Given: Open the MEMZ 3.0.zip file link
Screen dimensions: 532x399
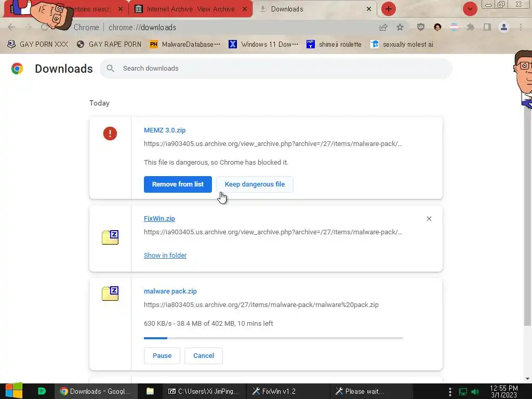Looking at the screenshot, I should tap(165, 130).
